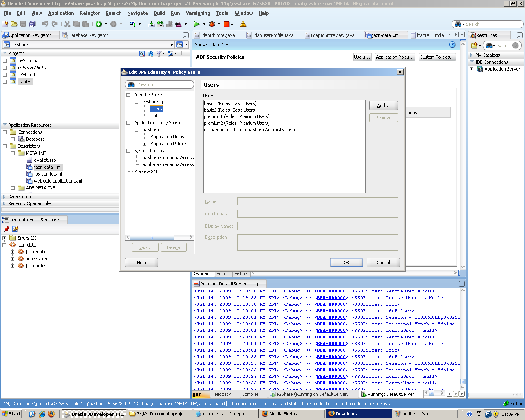525x420 pixels.
Task: Click the filter funnel icon in Projects
Action: [158, 54]
